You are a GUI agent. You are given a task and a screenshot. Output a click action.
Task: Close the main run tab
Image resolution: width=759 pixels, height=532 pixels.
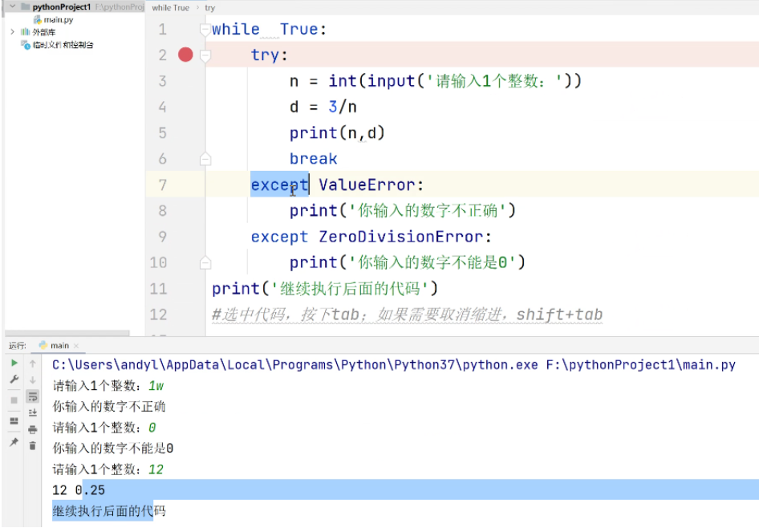click(x=77, y=346)
